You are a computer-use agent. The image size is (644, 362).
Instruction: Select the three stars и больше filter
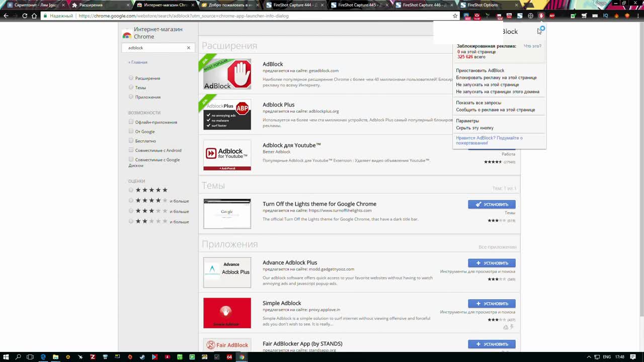(x=131, y=211)
